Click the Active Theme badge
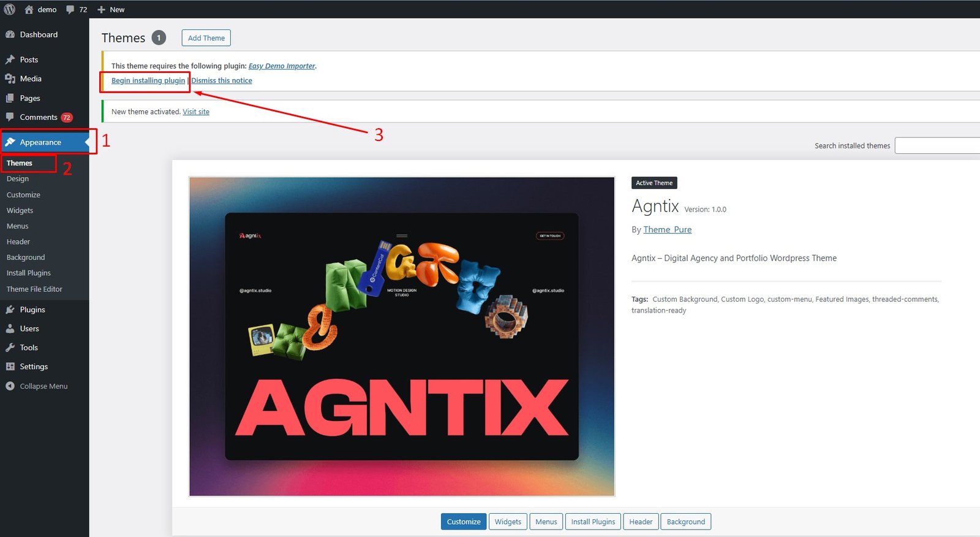 tap(654, 183)
